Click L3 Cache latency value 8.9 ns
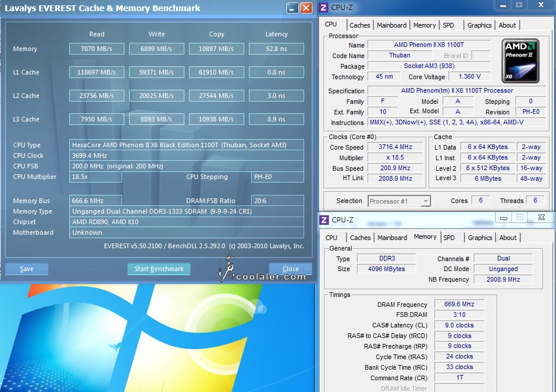 click(x=276, y=119)
